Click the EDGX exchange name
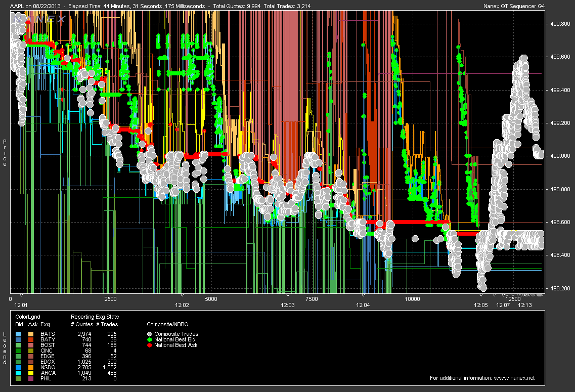 tap(48, 362)
